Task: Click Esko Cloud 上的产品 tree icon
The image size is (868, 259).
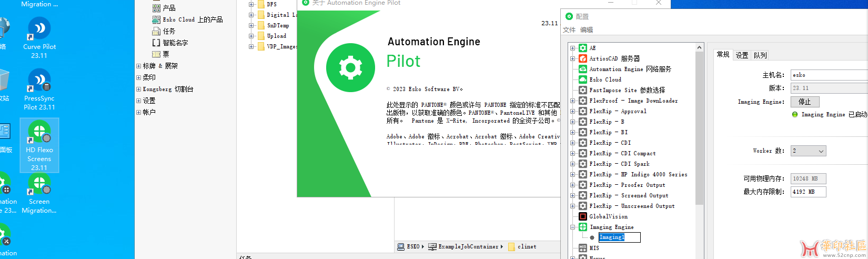Action: [x=156, y=19]
